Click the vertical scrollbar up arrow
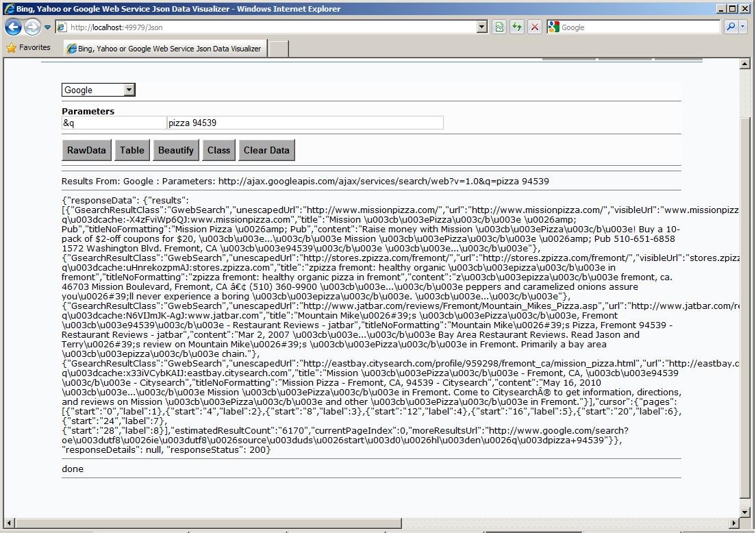 click(x=745, y=63)
